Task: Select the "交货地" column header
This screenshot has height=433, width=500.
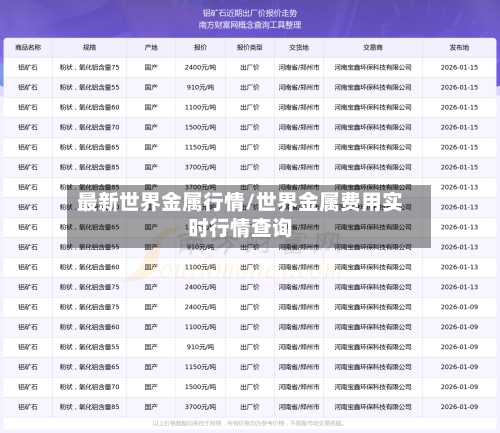Action: coord(299,47)
